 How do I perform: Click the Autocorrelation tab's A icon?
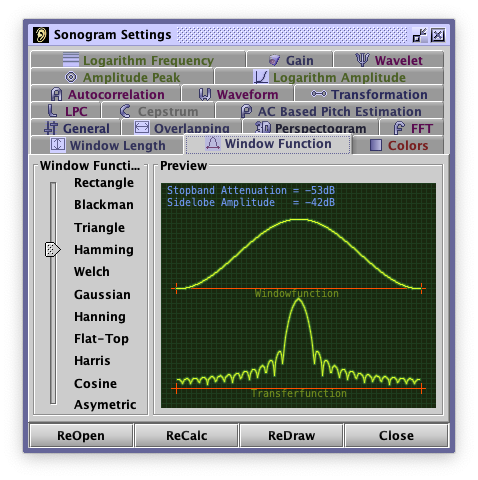click(x=56, y=94)
